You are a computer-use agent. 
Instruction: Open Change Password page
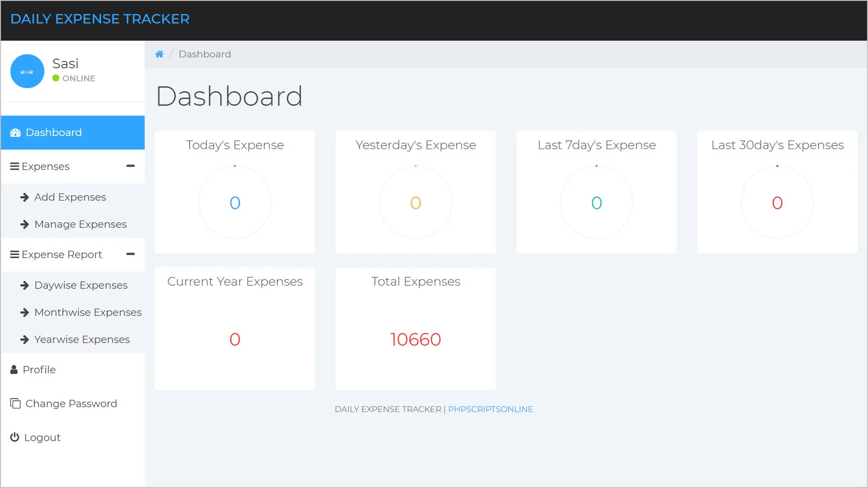click(x=73, y=403)
